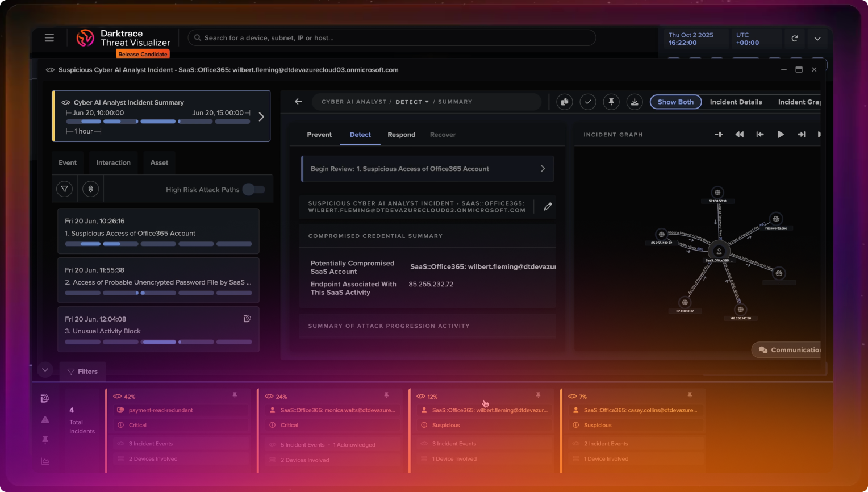
Task: Open the casey.collins incident card
Action: point(633,430)
